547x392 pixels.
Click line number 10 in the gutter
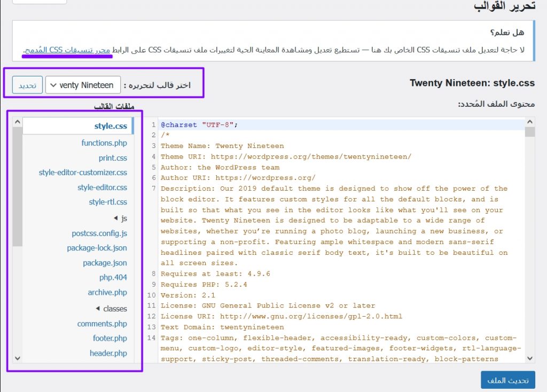151,295
